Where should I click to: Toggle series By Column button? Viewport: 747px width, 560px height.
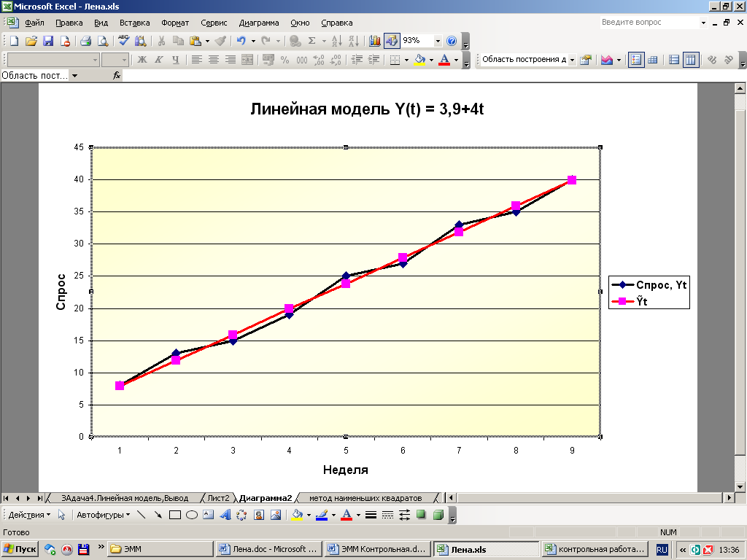[691, 61]
